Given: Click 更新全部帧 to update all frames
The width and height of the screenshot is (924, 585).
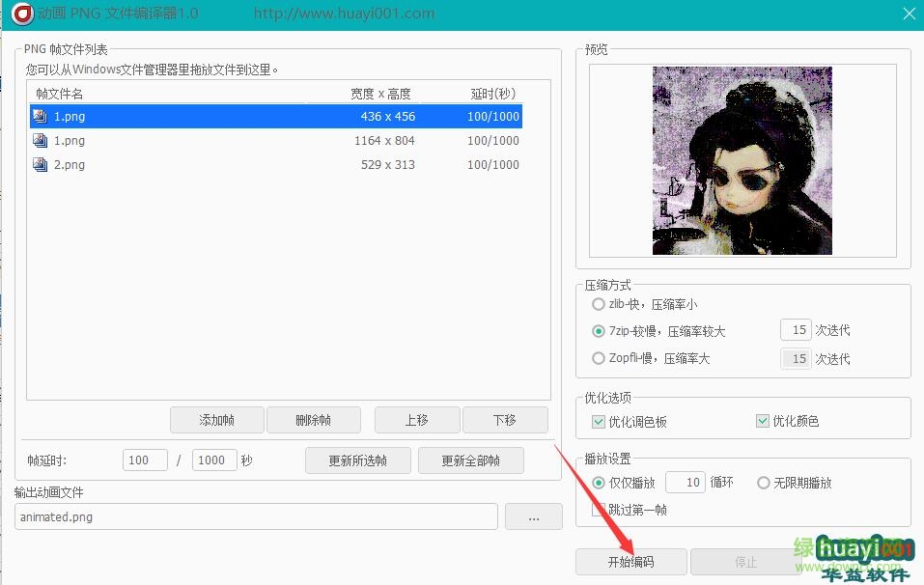Looking at the screenshot, I should (471, 460).
